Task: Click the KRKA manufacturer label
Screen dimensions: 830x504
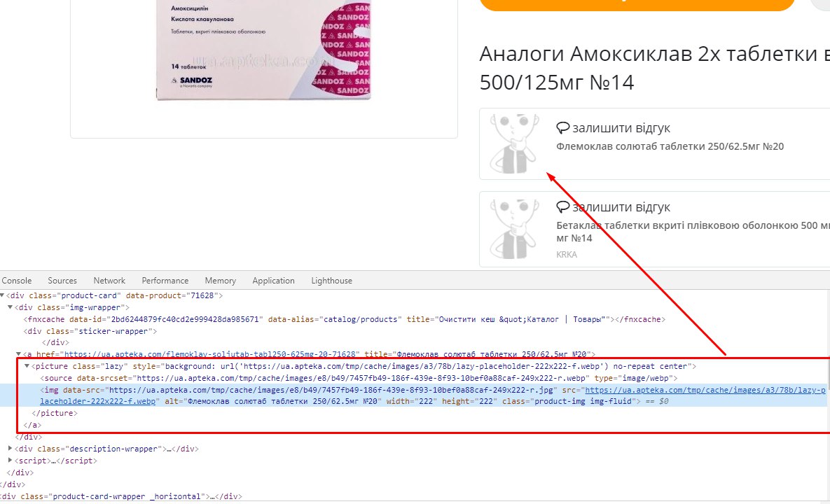Action: (567, 254)
